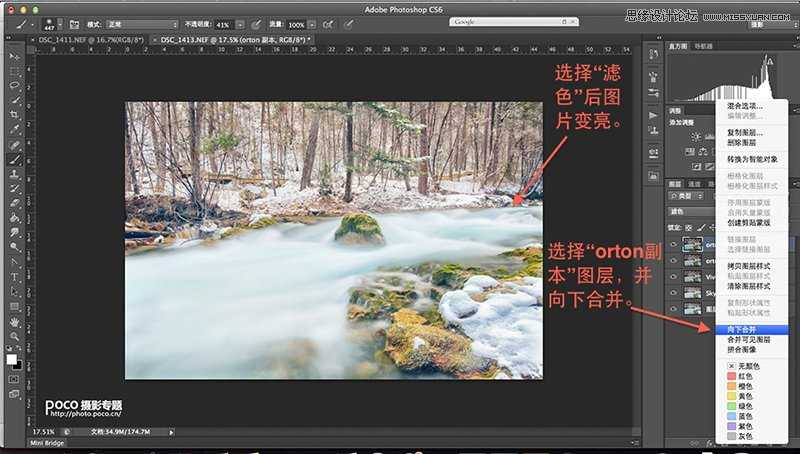Toggle visibility of fourth layer eye
Viewport: 800px width, 454px height.
[673, 293]
